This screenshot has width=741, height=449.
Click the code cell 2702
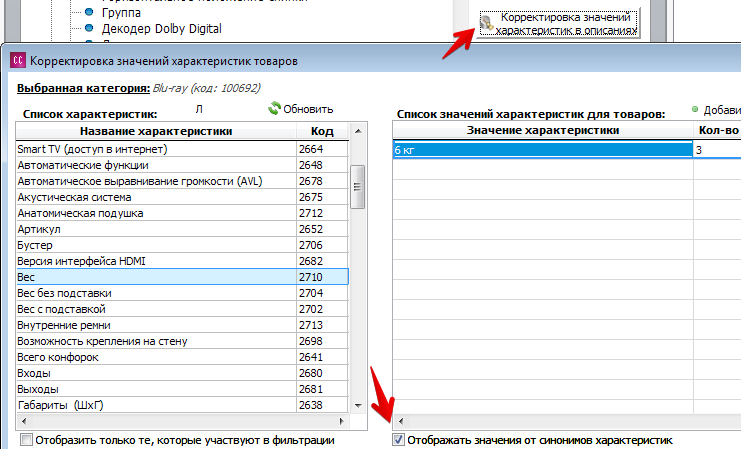pos(322,309)
